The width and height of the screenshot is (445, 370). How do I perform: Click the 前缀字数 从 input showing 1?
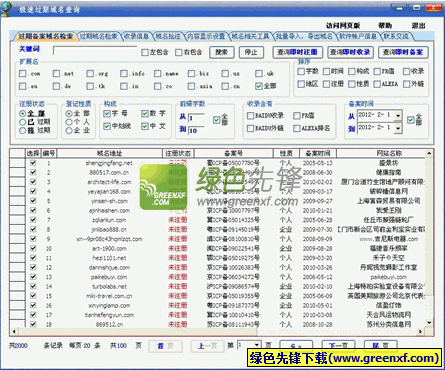197,118
